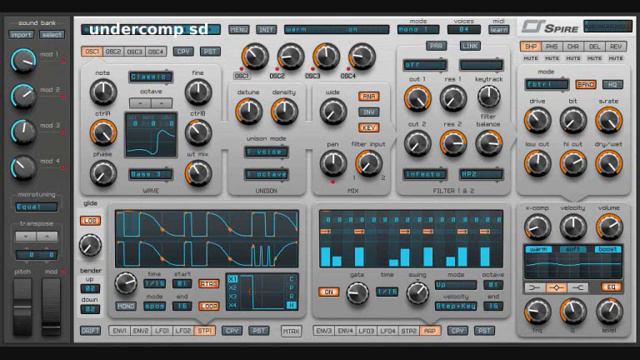The width and height of the screenshot is (640, 360).
Task: Click the cut 1 filter knob
Action: coord(417,98)
